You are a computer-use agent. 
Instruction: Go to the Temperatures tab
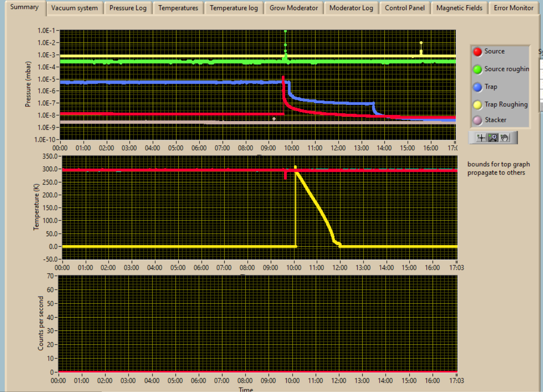tap(178, 8)
